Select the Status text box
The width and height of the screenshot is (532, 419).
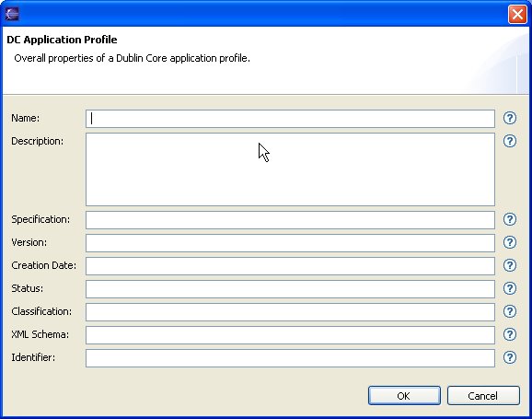tap(290, 289)
